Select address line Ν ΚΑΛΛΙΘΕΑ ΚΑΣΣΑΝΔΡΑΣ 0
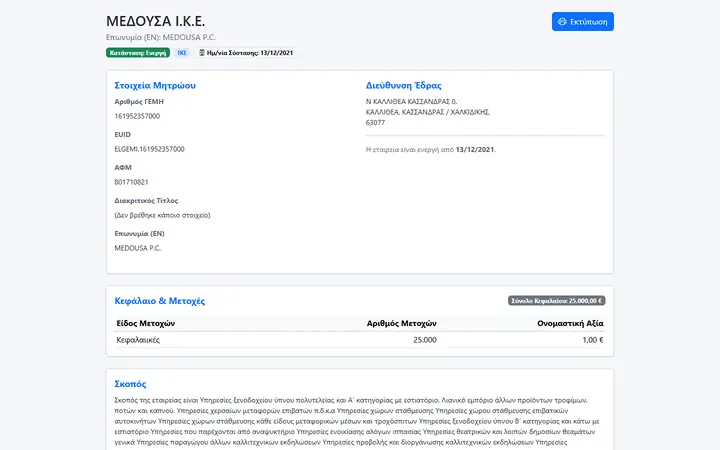The width and height of the screenshot is (720, 450). (411, 101)
